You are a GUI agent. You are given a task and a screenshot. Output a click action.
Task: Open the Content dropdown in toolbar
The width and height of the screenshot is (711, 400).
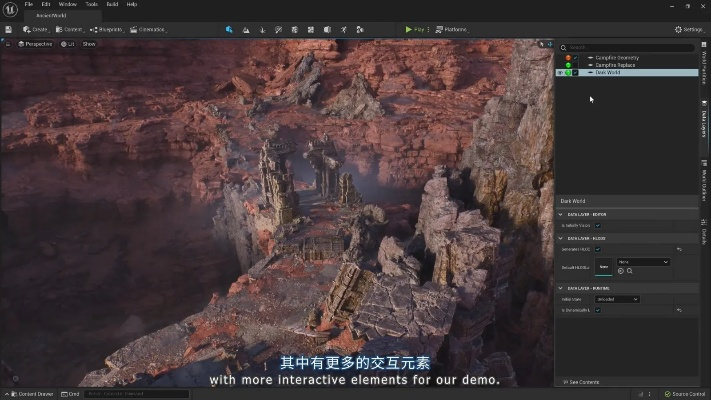click(x=69, y=29)
